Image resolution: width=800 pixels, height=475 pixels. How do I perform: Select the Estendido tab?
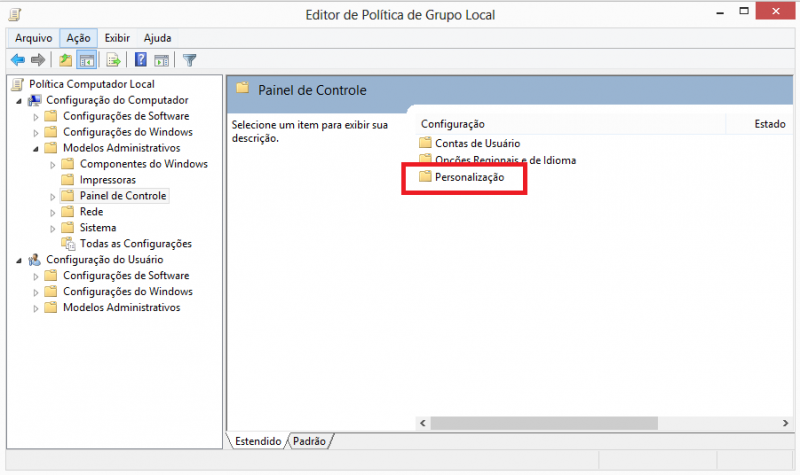pos(258,440)
